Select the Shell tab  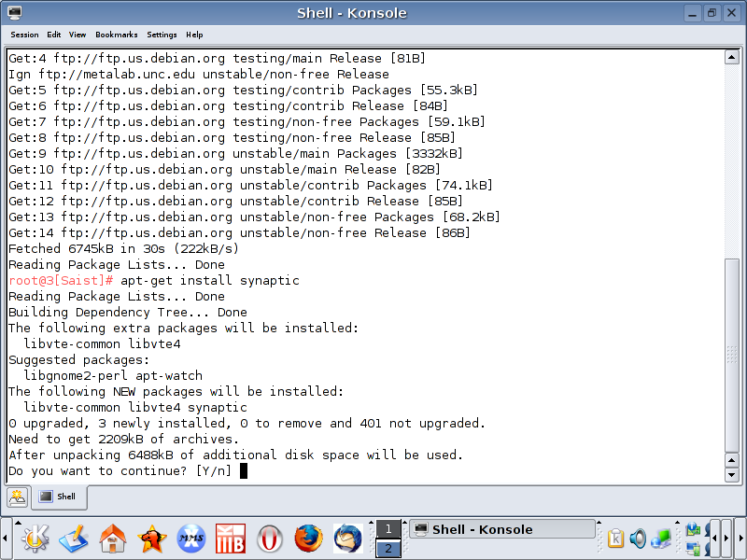coord(59,497)
